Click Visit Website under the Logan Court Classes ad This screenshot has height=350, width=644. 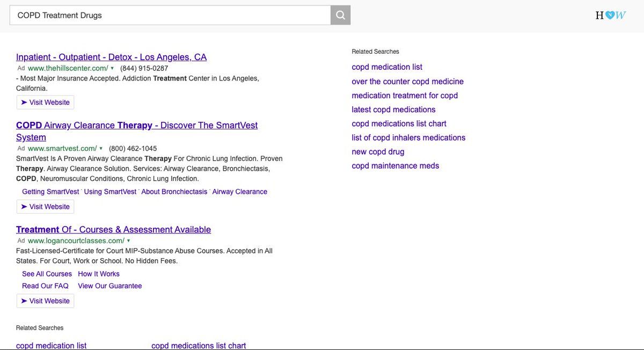pos(45,301)
